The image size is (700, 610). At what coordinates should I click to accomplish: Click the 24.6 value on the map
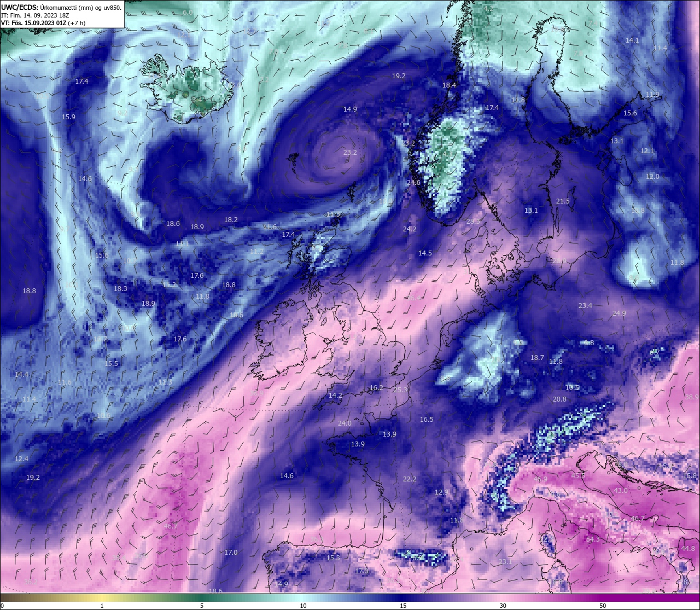[413, 182]
